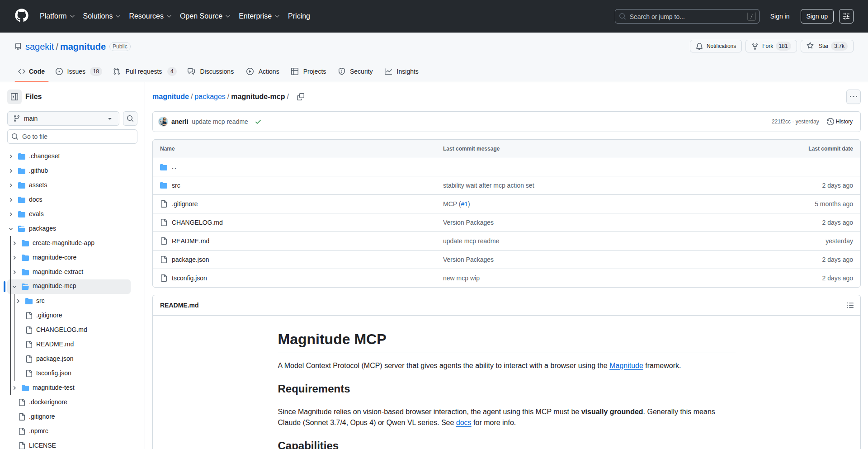This screenshot has width=868, height=449.
Task: Expand the evals folder chevron
Action: [11, 214]
